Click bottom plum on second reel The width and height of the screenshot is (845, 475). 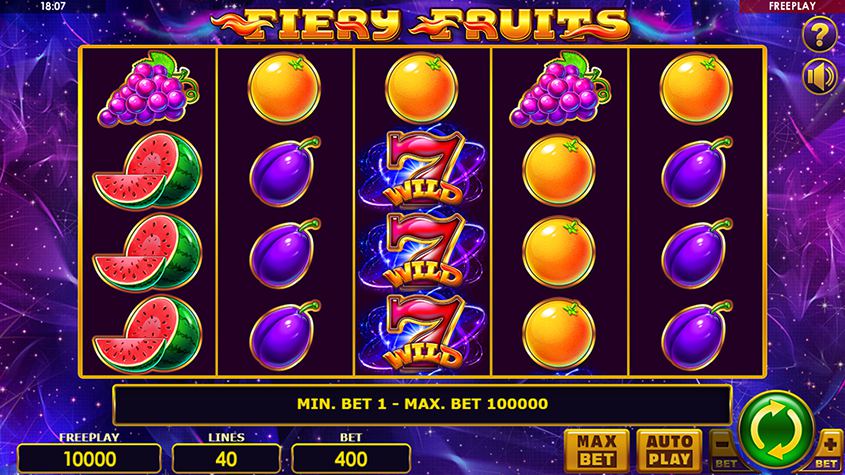tap(285, 335)
